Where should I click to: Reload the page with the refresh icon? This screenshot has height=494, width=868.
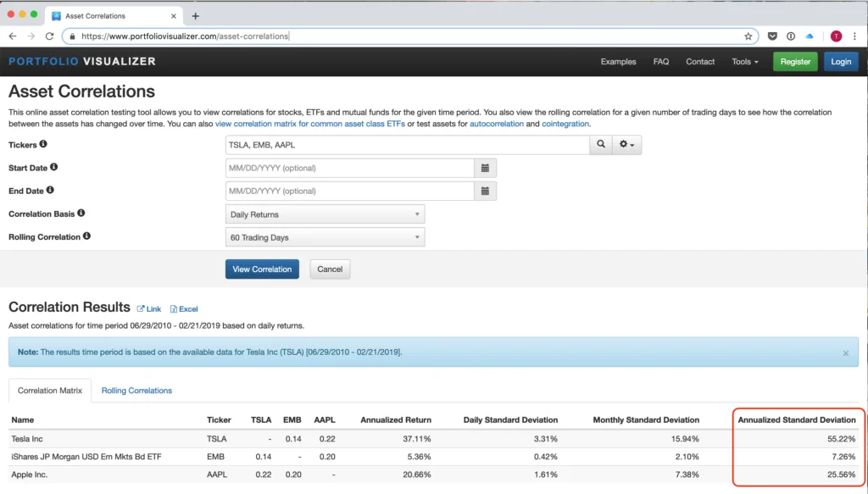(x=49, y=36)
